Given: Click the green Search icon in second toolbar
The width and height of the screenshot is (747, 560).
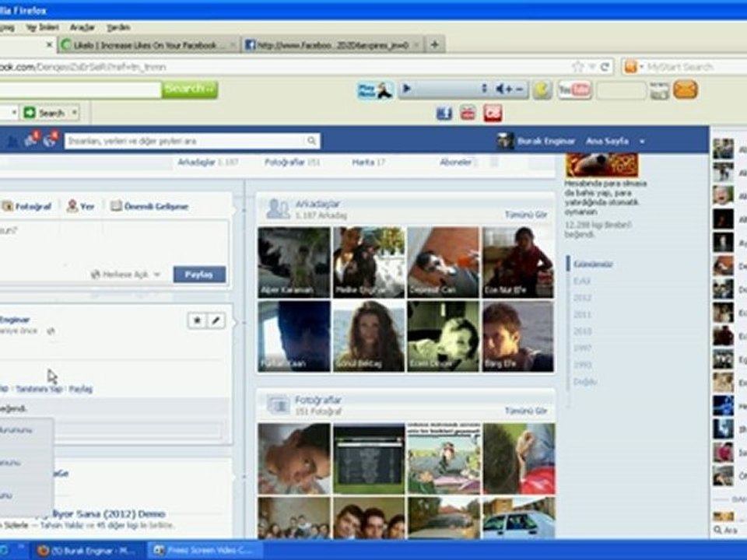Looking at the screenshot, I should point(30,113).
